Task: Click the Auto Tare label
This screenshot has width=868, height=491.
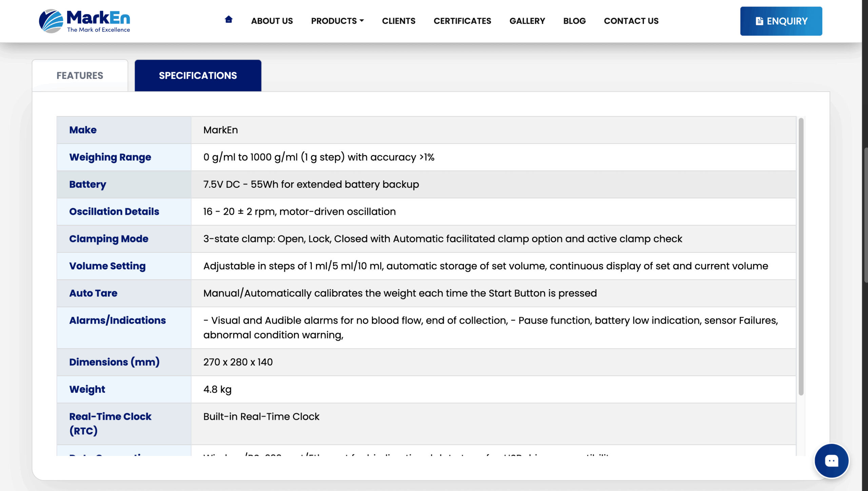Action: click(x=93, y=293)
